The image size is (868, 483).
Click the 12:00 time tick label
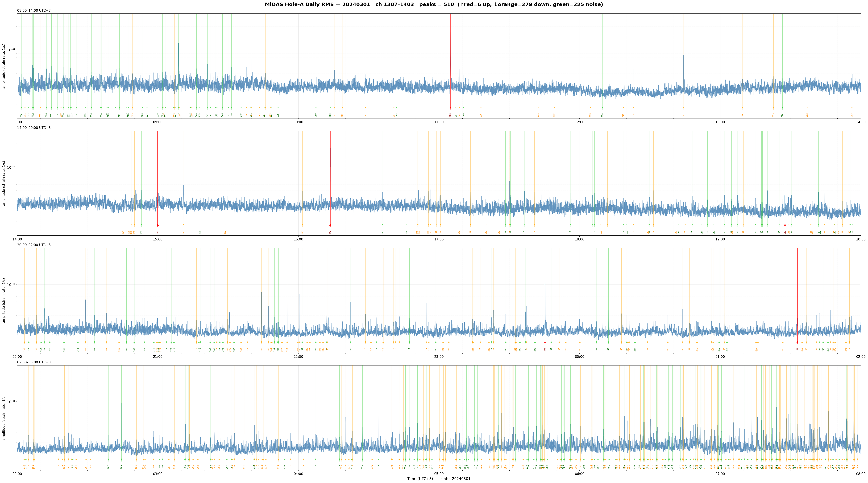(580, 122)
